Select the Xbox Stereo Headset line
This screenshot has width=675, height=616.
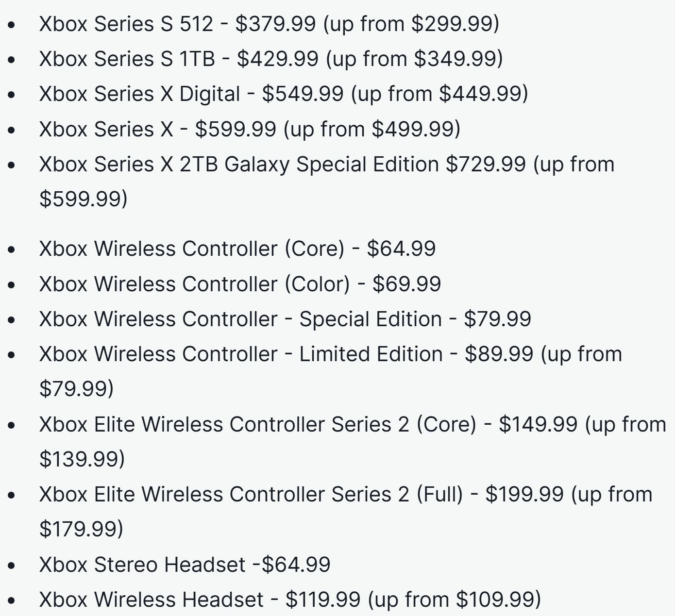point(142,565)
